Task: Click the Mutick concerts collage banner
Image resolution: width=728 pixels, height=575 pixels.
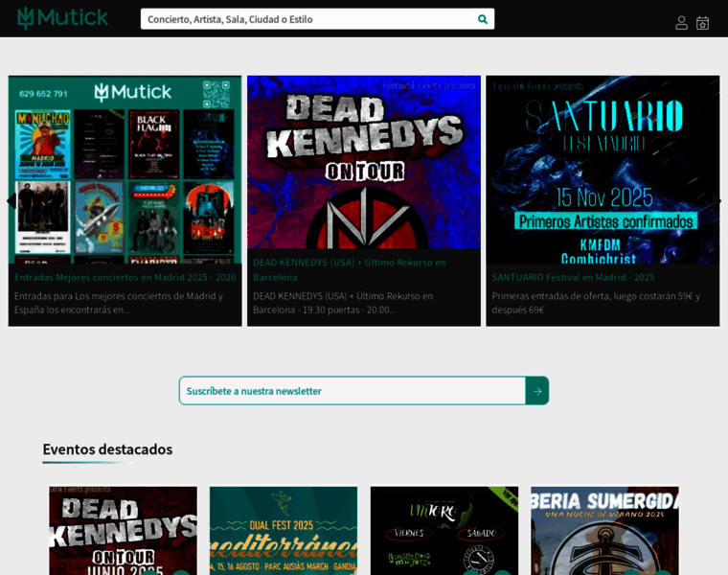Action: coord(125,170)
